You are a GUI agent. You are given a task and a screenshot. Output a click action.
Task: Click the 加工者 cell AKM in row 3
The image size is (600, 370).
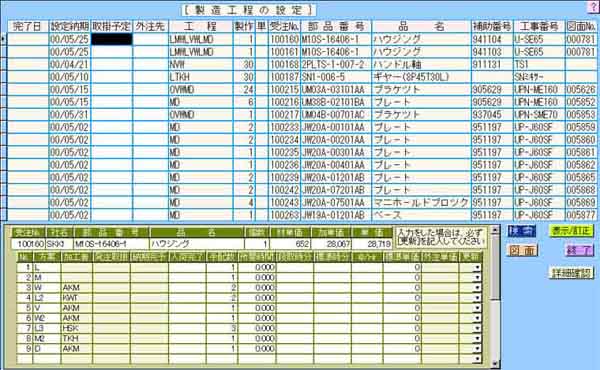click(77, 288)
